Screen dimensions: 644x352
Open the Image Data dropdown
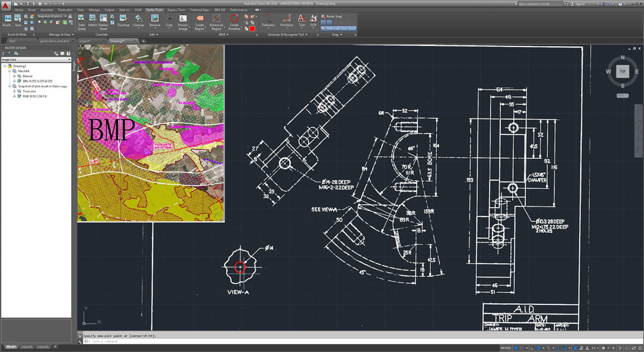(x=36, y=59)
